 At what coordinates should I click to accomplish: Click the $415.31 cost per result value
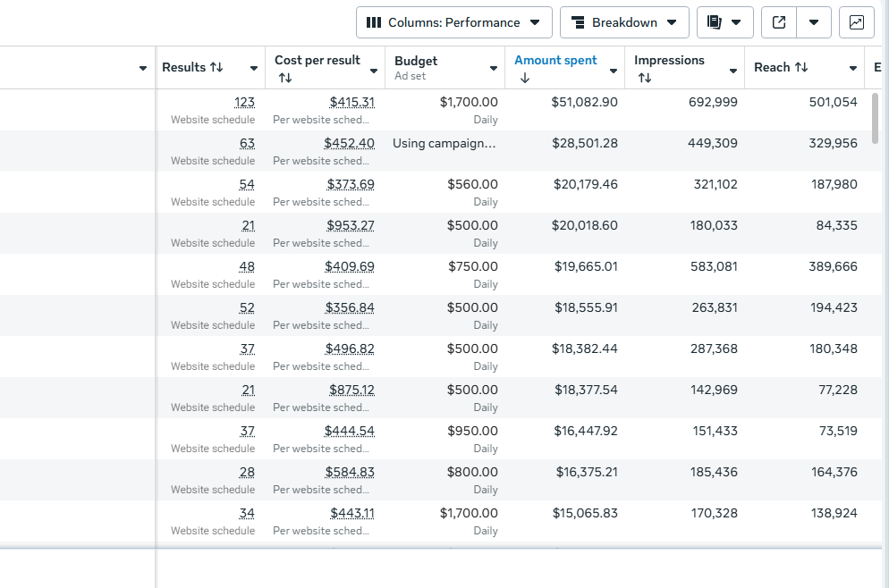(351, 103)
